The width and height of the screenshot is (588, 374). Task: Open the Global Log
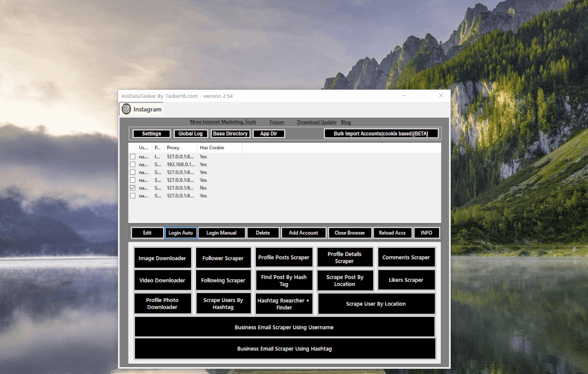pyautogui.click(x=191, y=134)
